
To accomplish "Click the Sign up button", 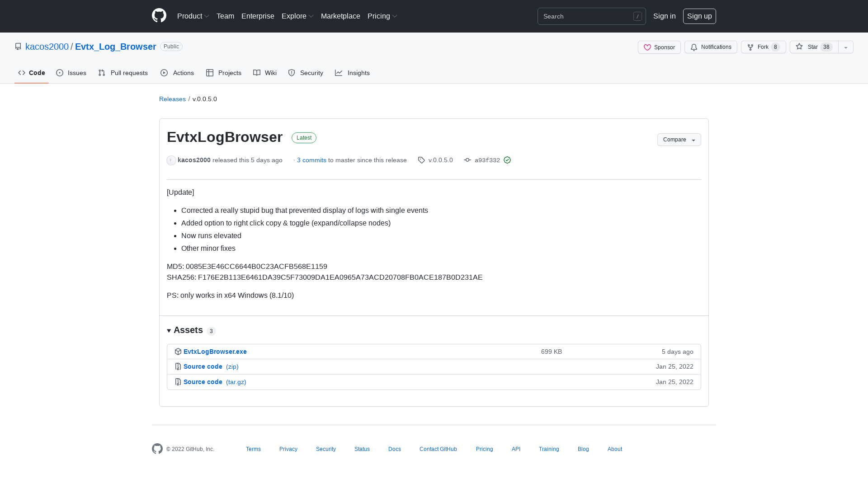I will click(x=699, y=16).
